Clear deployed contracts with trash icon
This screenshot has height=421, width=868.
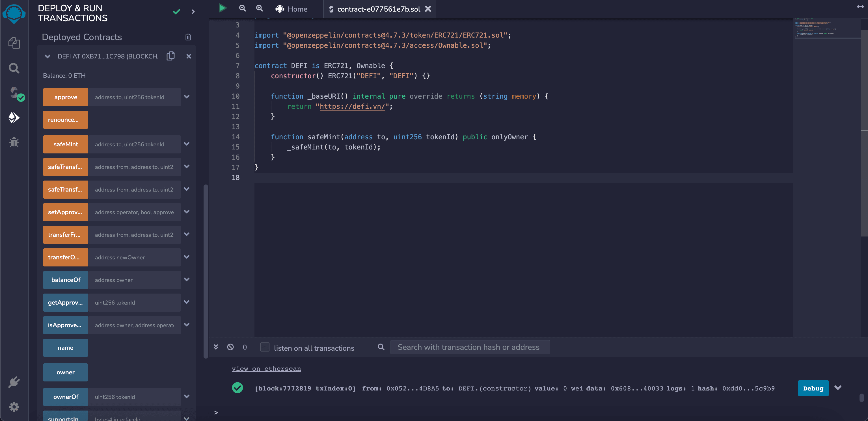tap(188, 37)
